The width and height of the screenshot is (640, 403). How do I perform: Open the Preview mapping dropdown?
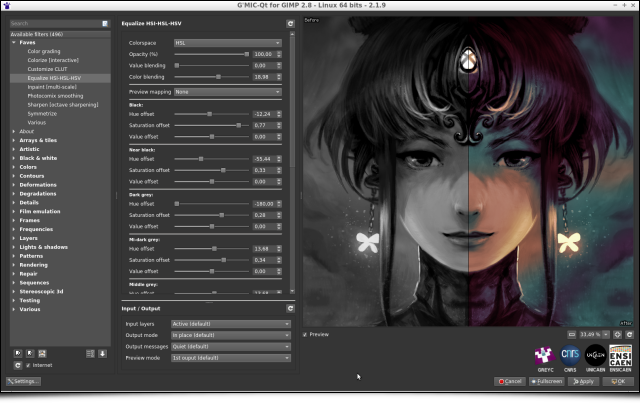click(228, 92)
